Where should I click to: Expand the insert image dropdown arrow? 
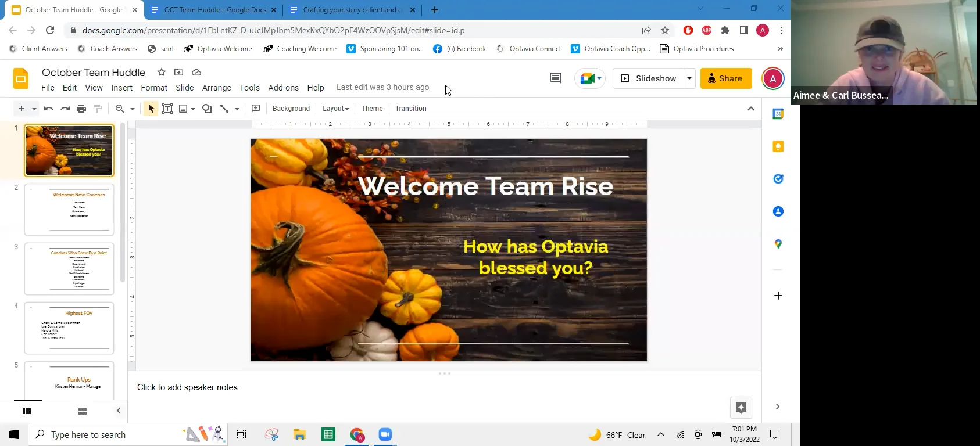pos(193,109)
